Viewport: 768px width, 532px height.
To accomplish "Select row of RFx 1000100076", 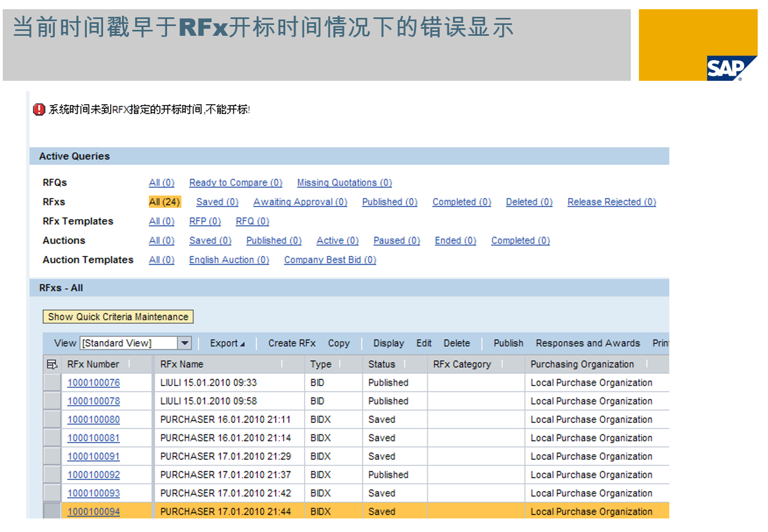I will [52, 383].
